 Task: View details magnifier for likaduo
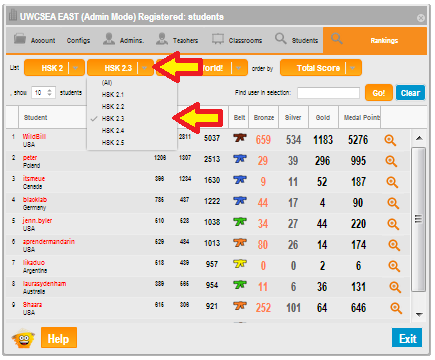tap(394, 266)
